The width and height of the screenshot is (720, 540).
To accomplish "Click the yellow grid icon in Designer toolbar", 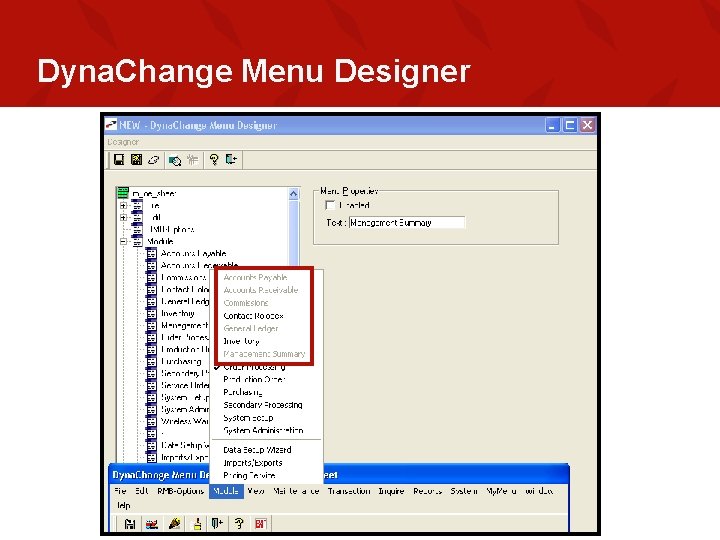I will (x=136, y=159).
